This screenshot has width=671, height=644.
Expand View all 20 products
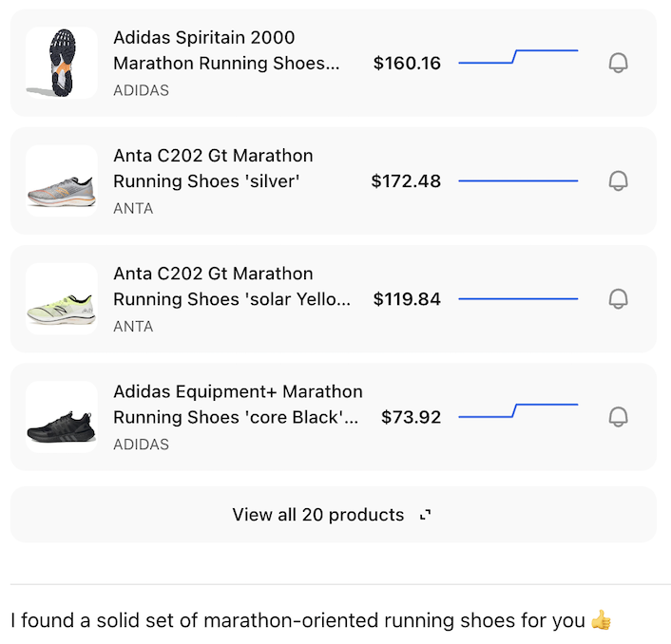(x=318, y=515)
